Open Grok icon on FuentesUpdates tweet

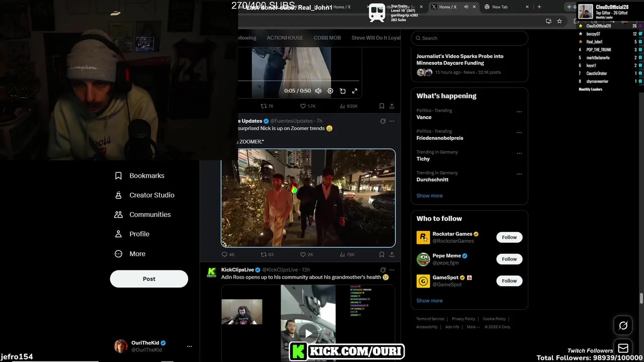click(x=383, y=121)
